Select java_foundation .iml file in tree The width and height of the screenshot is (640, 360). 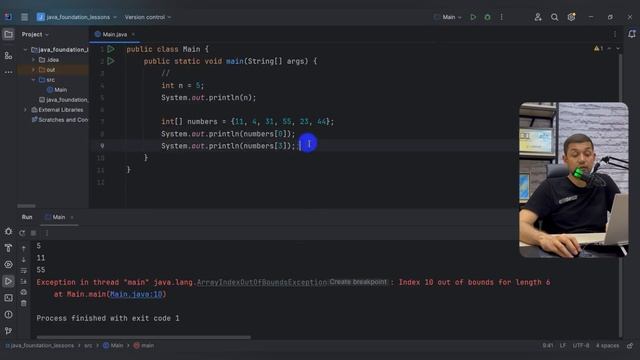[x=64, y=100]
